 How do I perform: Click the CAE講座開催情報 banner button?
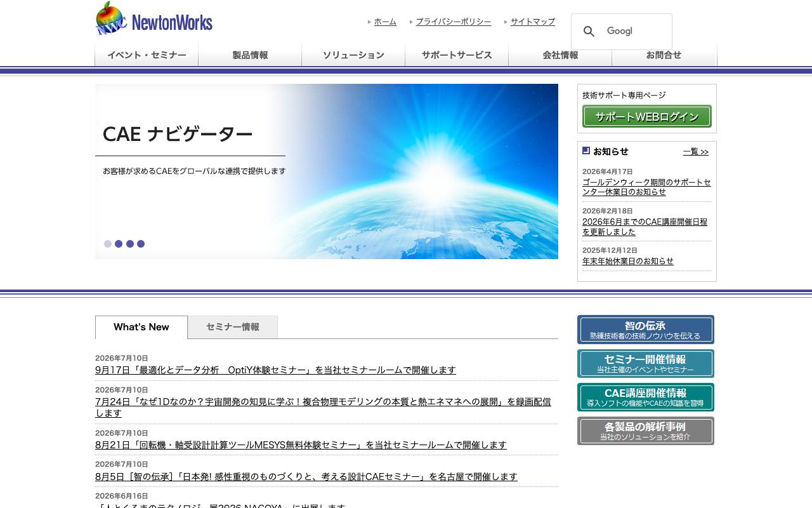(x=646, y=397)
